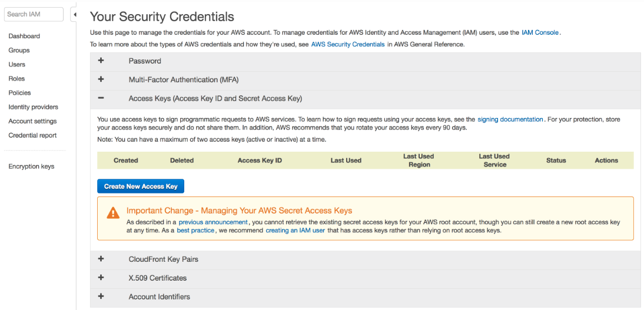Click the warning triangle icon in the notice
The width and height of the screenshot is (644, 310).
113,212
